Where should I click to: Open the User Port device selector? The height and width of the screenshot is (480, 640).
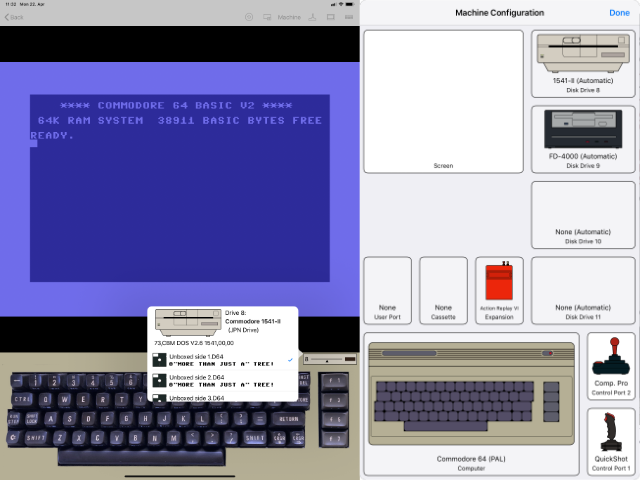coord(387,290)
